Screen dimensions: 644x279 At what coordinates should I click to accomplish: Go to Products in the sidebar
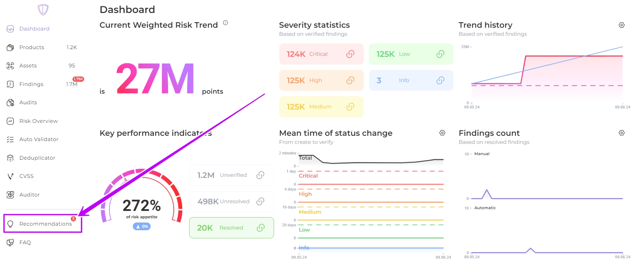coord(32,47)
